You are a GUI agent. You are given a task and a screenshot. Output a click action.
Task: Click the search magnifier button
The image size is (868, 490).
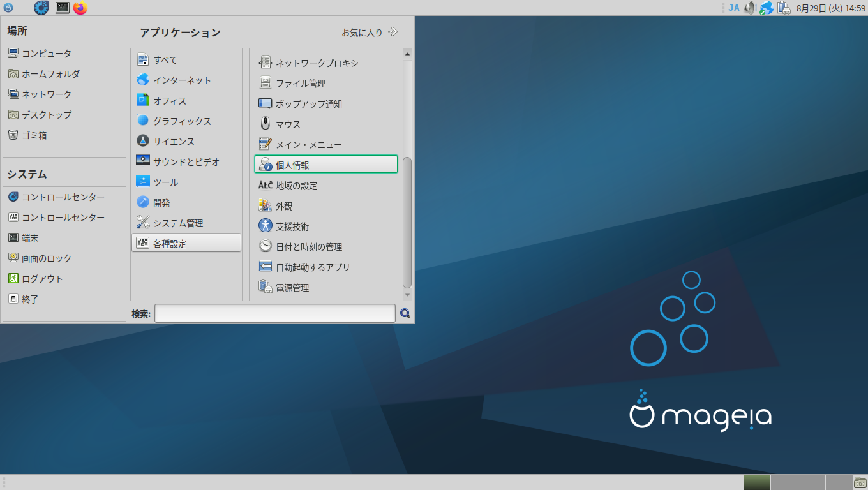[405, 313]
